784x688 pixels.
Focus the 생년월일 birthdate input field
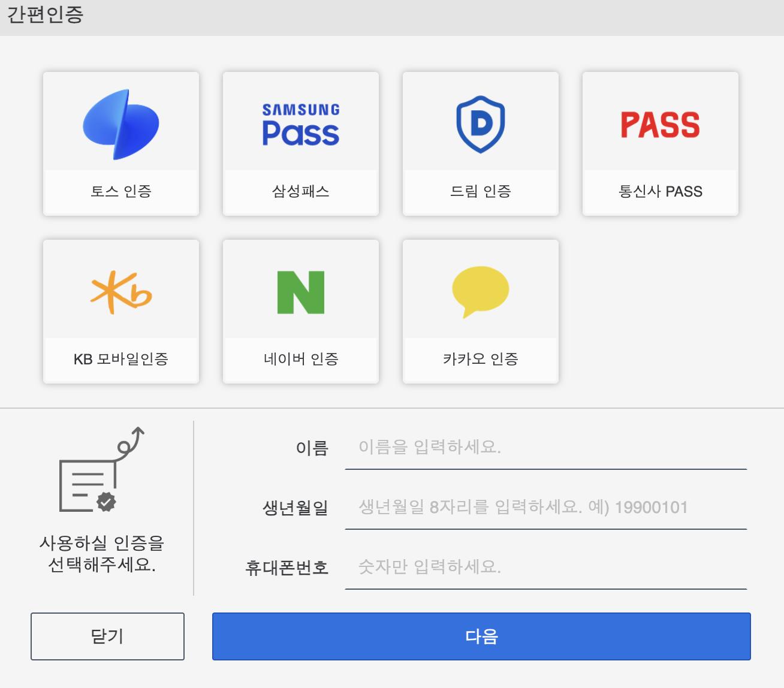pyautogui.click(x=546, y=508)
